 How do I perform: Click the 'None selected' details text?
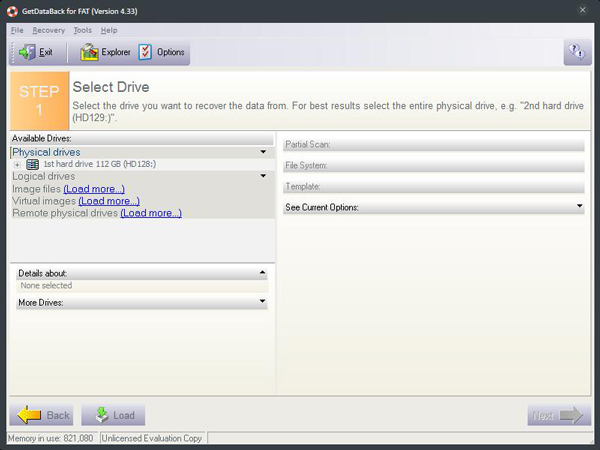46,285
